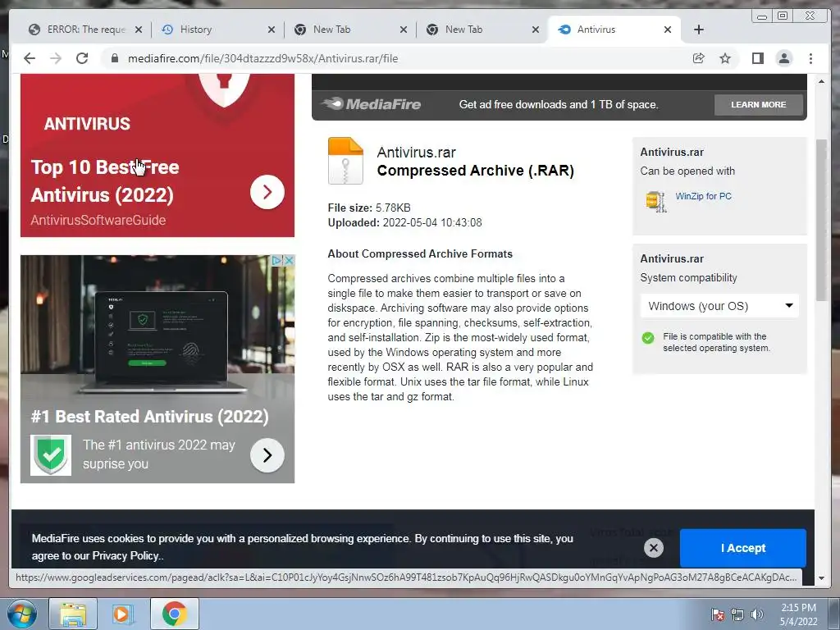Dismiss cookie notice with round X
Image resolution: width=840 pixels, height=630 pixels.
click(x=653, y=547)
